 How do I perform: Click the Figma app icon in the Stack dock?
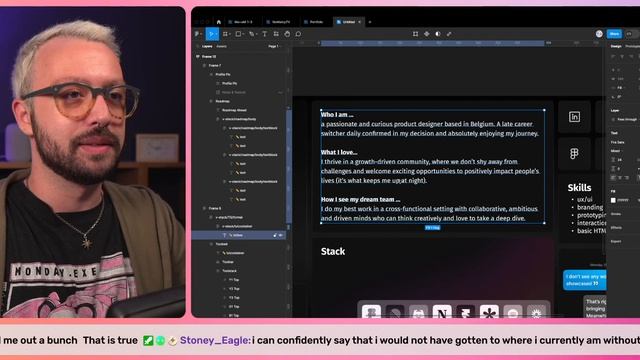pyautogui.click(x=371, y=312)
